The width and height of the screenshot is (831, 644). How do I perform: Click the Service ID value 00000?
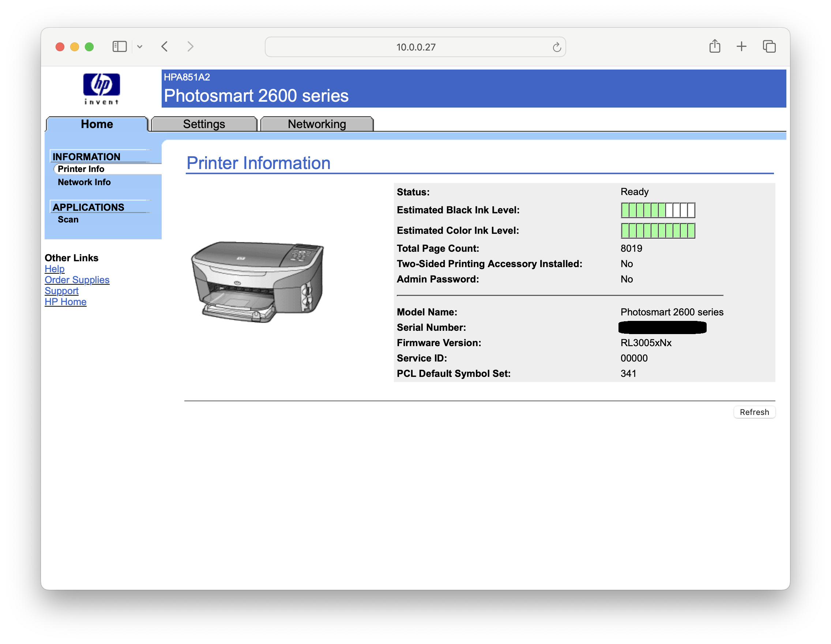[634, 358]
